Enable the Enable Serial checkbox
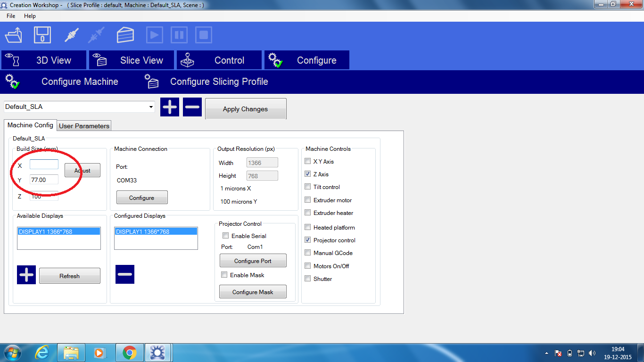 225,236
